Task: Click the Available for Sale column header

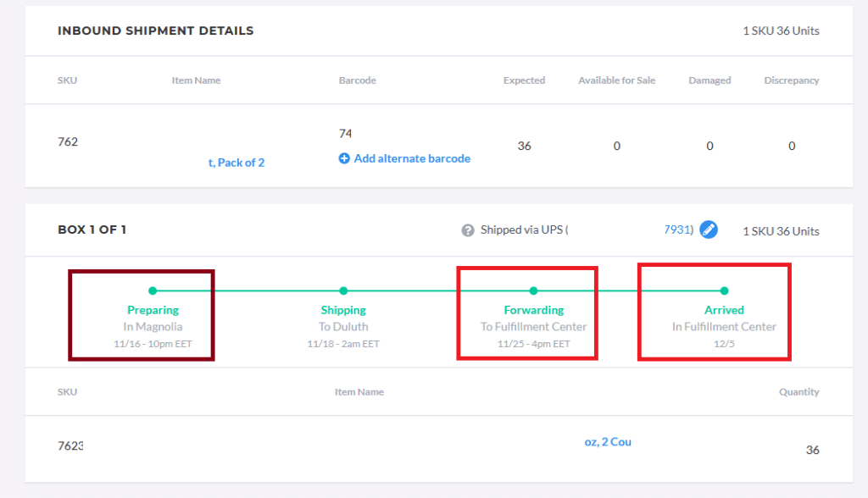Action: tap(617, 80)
